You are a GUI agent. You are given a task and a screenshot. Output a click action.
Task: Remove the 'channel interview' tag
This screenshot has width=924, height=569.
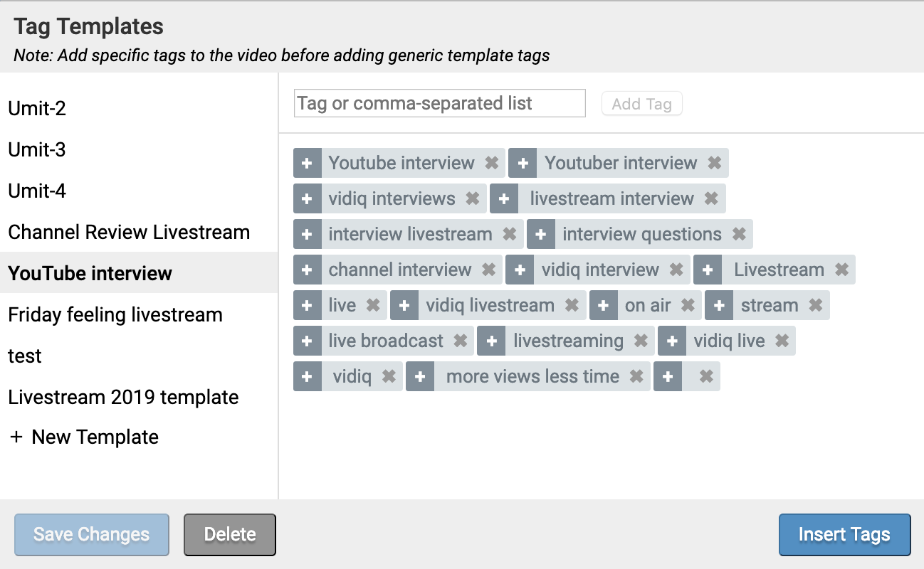coord(488,270)
